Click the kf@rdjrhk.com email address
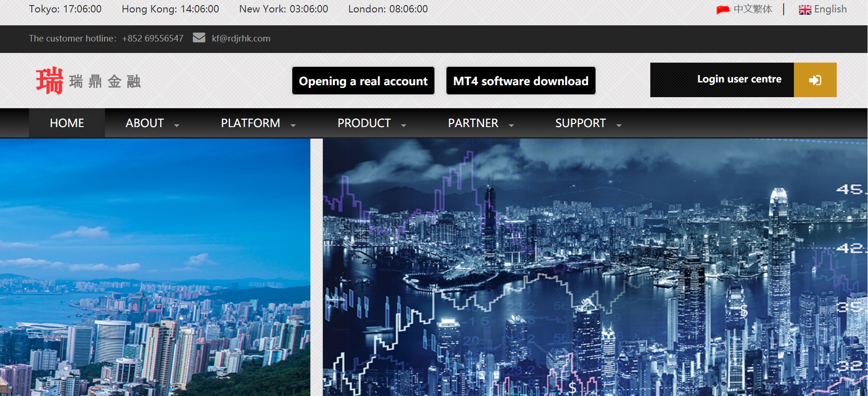868x396 pixels. pyautogui.click(x=241, y=38)
